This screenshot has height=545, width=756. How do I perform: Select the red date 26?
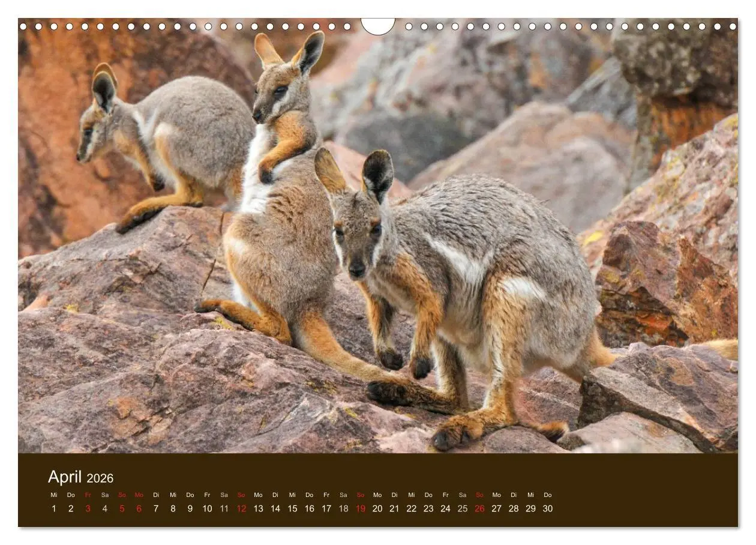point(479,510)
